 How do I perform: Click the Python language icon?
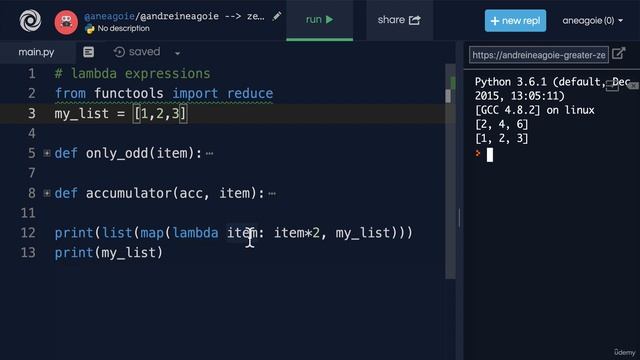89,29
